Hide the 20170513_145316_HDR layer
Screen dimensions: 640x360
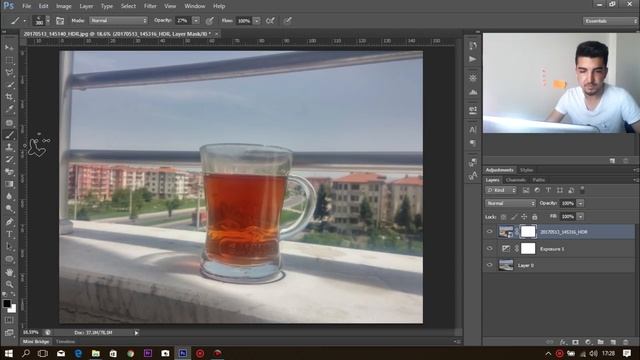[489, 231]
